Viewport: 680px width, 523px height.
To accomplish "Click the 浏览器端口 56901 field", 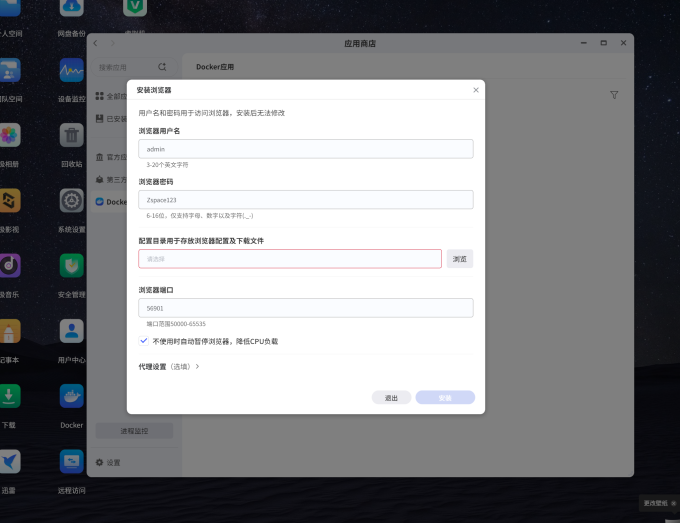I will click(306, 308).
